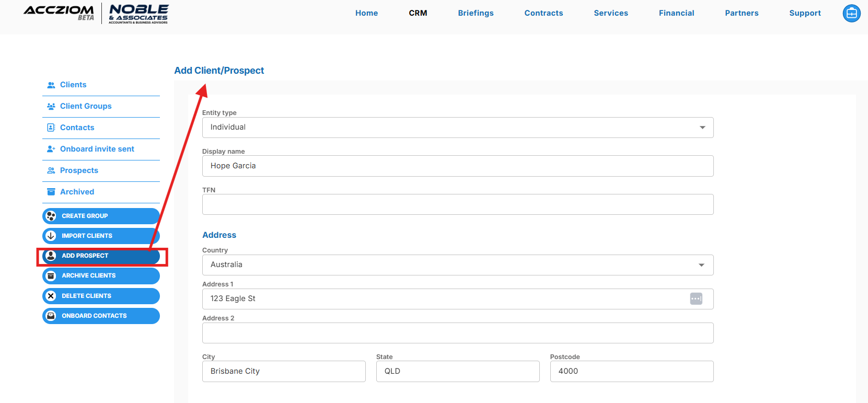Click the TFN label
Screen dimensions: 868x403
click(209, 190)
